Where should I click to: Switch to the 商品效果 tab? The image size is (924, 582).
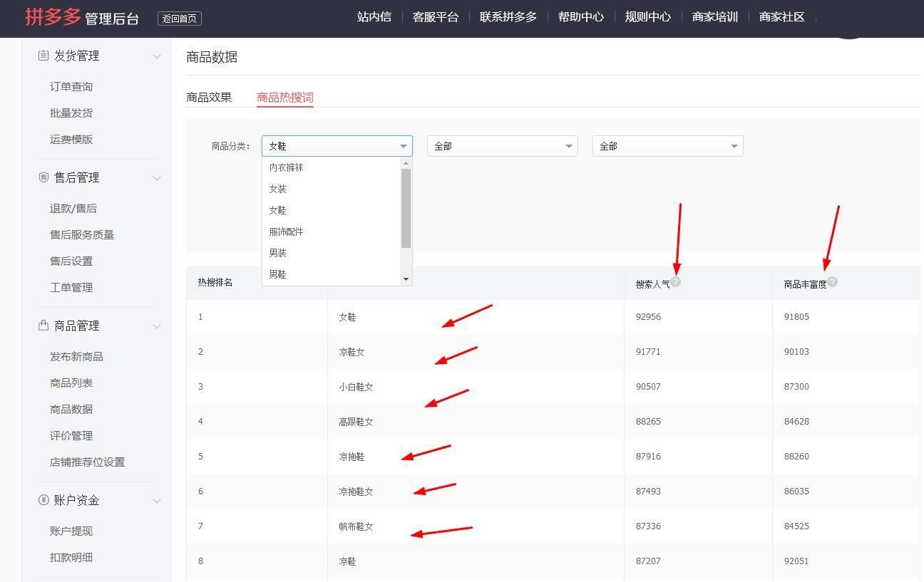point(209,98)
